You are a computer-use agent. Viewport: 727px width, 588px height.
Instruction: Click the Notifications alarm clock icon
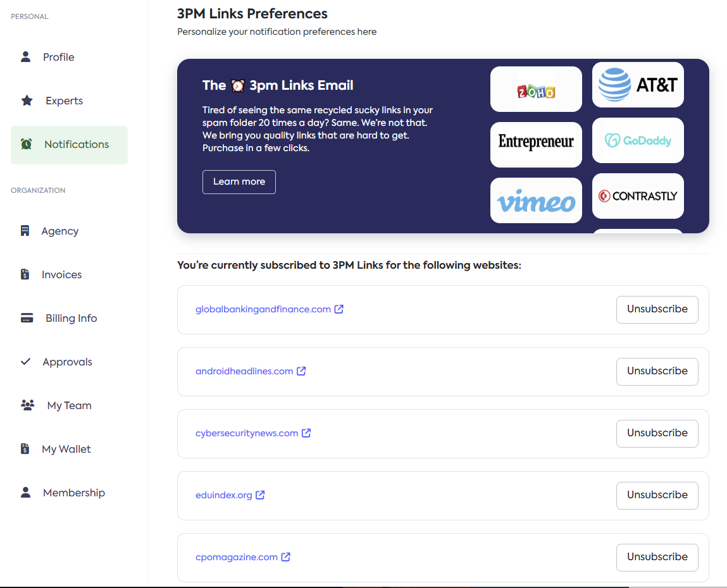pos(26,144)
